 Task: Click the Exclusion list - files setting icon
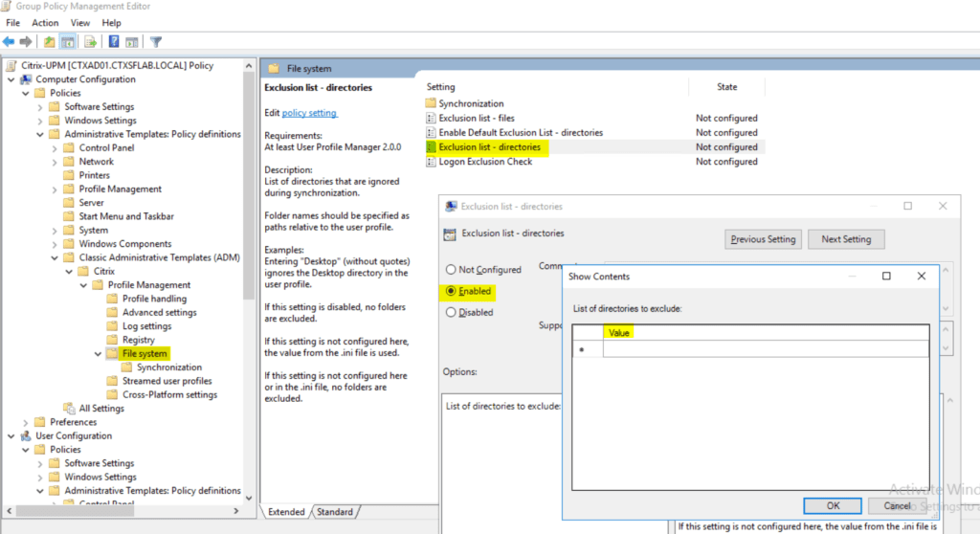point(431,118)
